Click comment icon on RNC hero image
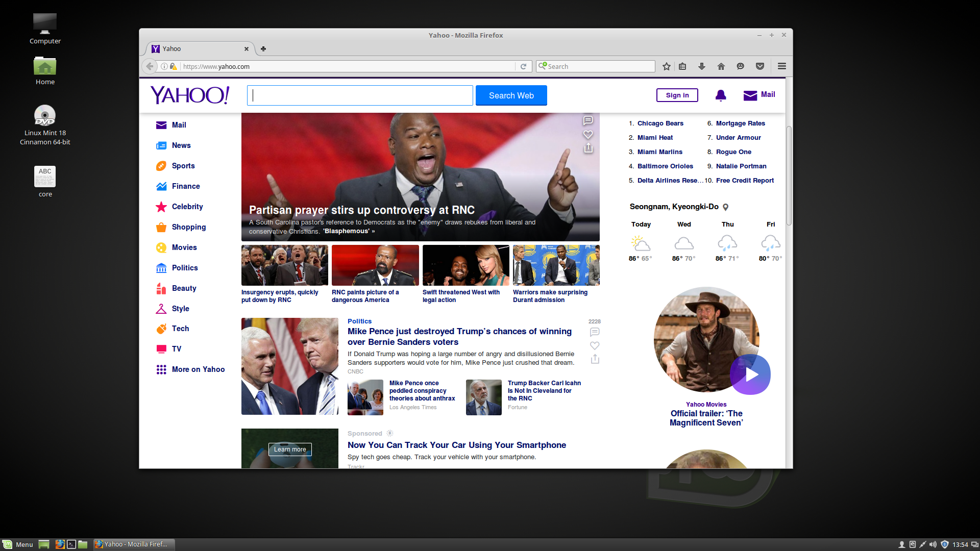Viewport: 980px width, 551px height. [x=588, y=120]
